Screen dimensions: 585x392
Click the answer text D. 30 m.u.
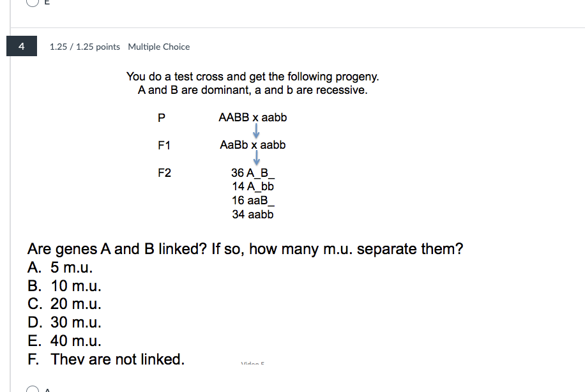(65, 322)
